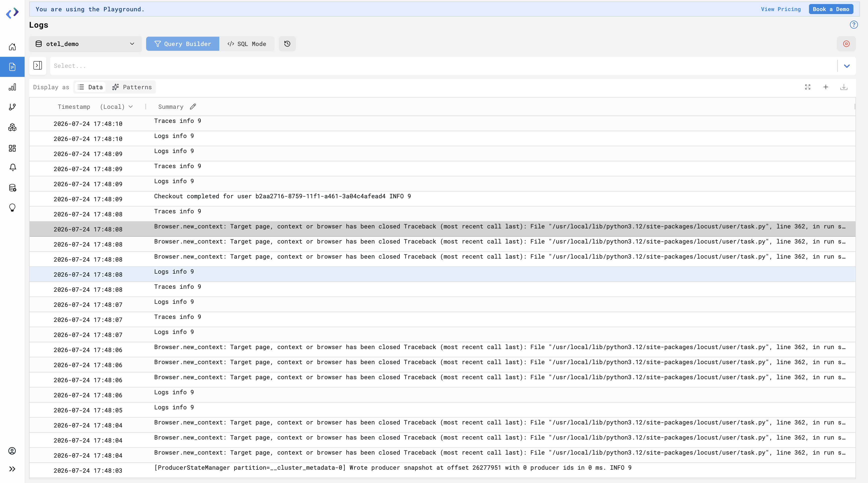The height and width of the screenshot is (483, 868).
Task: Click the app logo in sidebar
Action: click(13, 13)
